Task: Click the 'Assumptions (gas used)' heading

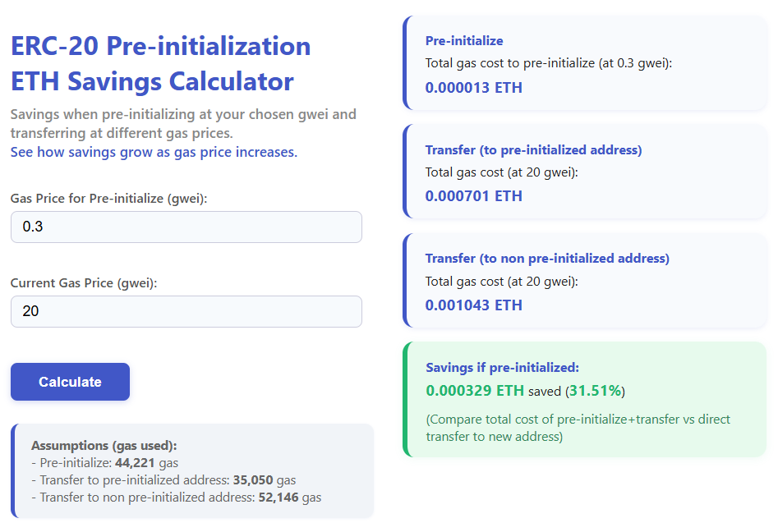Action: (104, 445)
